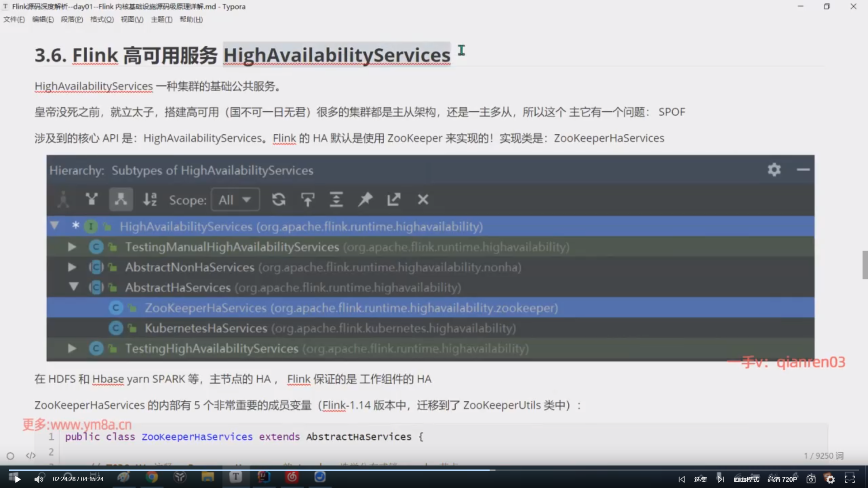This screenshot has height=488, width=868.
Task: Open the 画面模式 display mode option
Action: pyautogui.click(x=746, y=479)
